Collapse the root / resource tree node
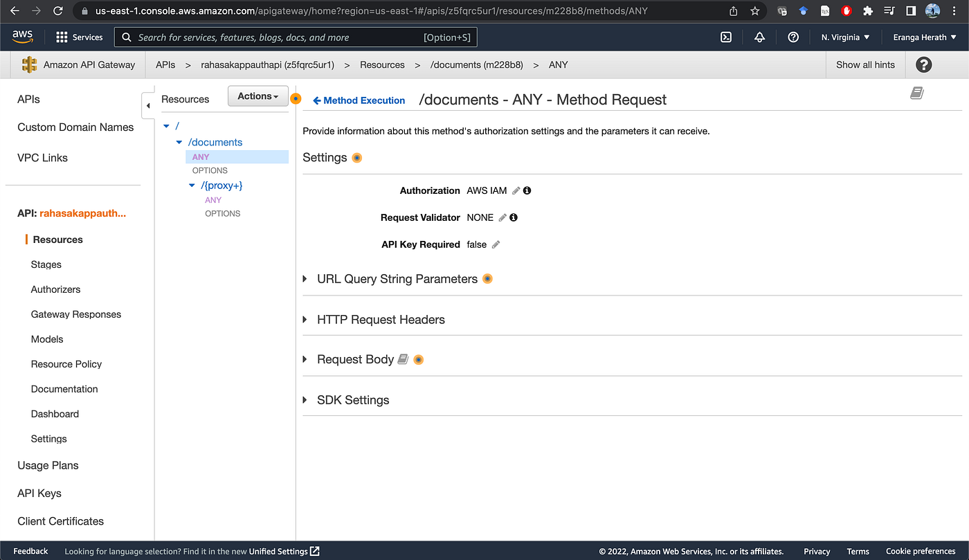The height and width of the screenshot is (560, 969). pyautogui.click(x=166, y=126)
